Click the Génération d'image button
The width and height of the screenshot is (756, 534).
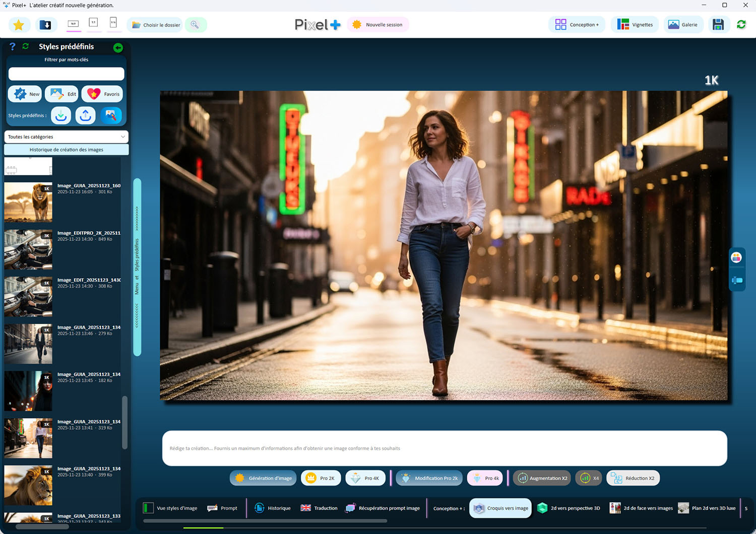click(264, 478)
